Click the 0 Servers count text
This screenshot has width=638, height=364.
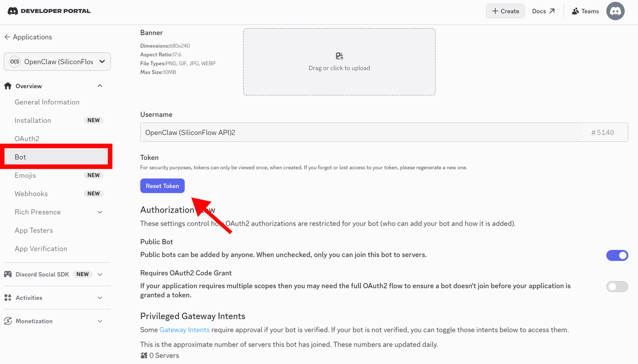coord(164,356)
